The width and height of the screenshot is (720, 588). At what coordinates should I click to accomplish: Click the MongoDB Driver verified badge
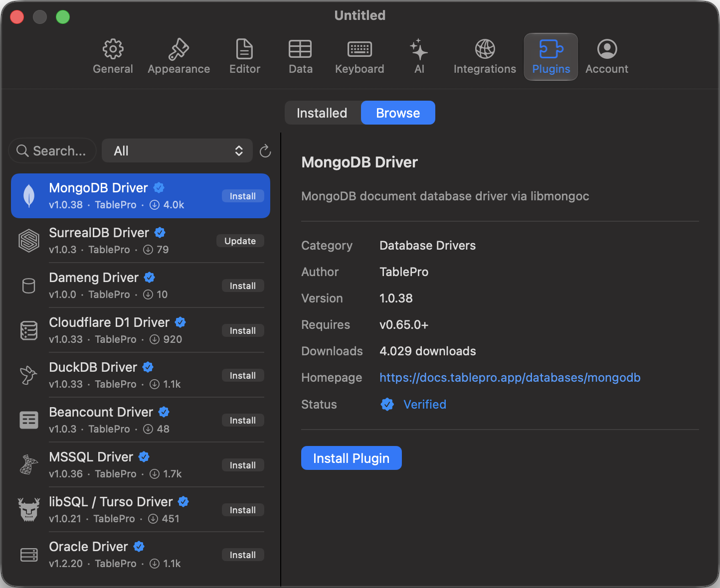click(x=159, y=188)
